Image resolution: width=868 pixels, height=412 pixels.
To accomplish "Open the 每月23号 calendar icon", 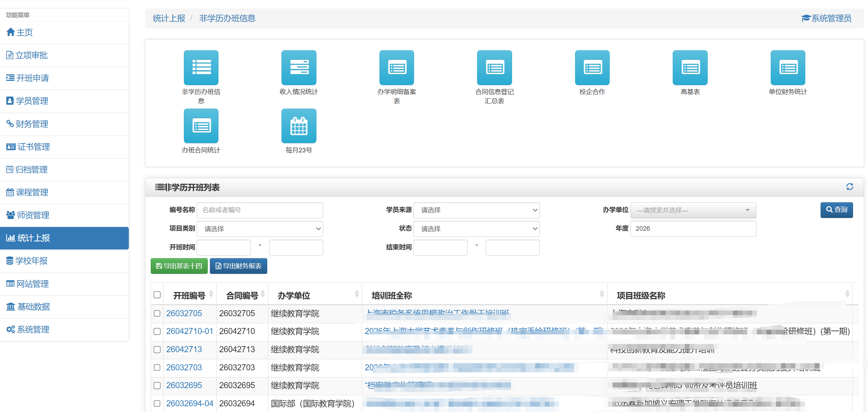I will pos(299,126).
